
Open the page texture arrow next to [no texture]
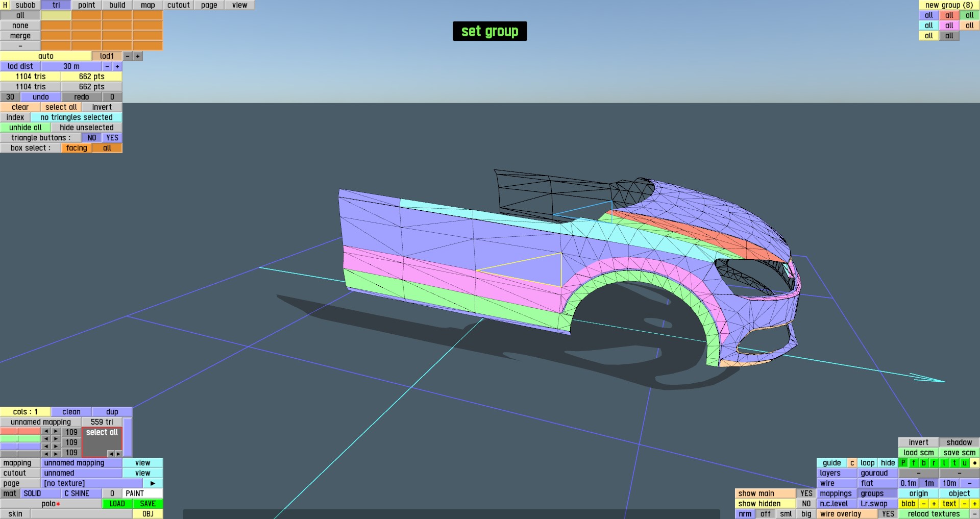tap(153, 483)
